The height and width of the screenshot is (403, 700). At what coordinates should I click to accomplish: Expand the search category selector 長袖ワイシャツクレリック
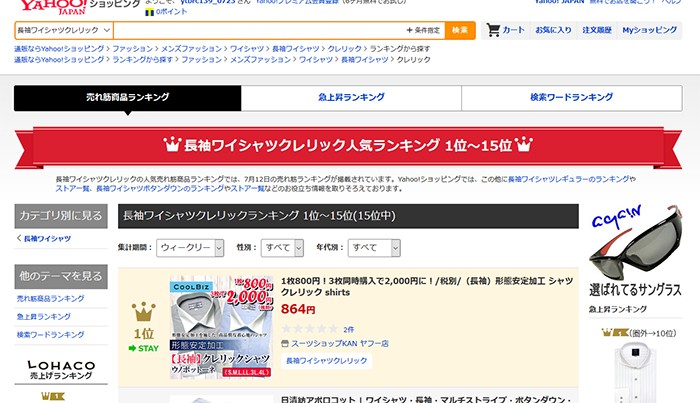pos(64,30)
